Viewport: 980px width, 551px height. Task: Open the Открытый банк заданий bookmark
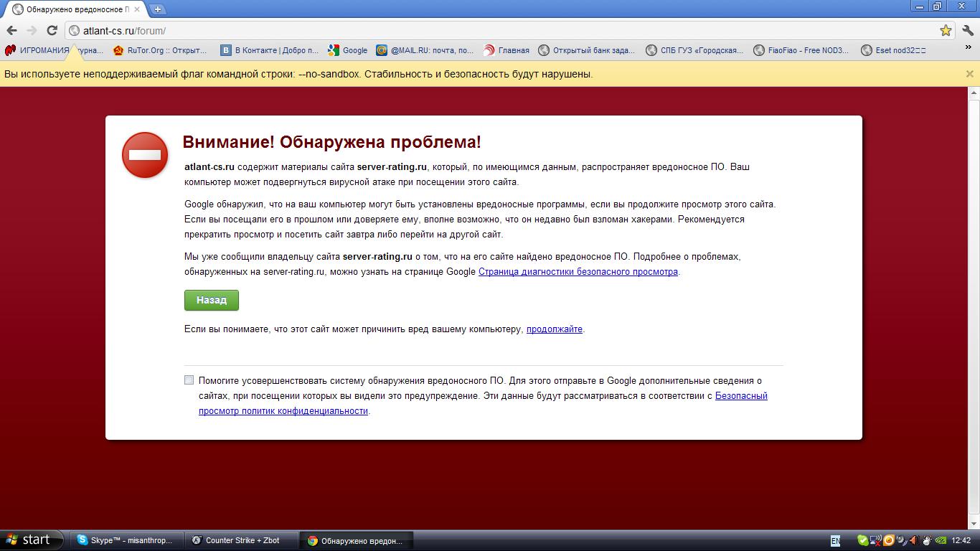pos(587,50)
